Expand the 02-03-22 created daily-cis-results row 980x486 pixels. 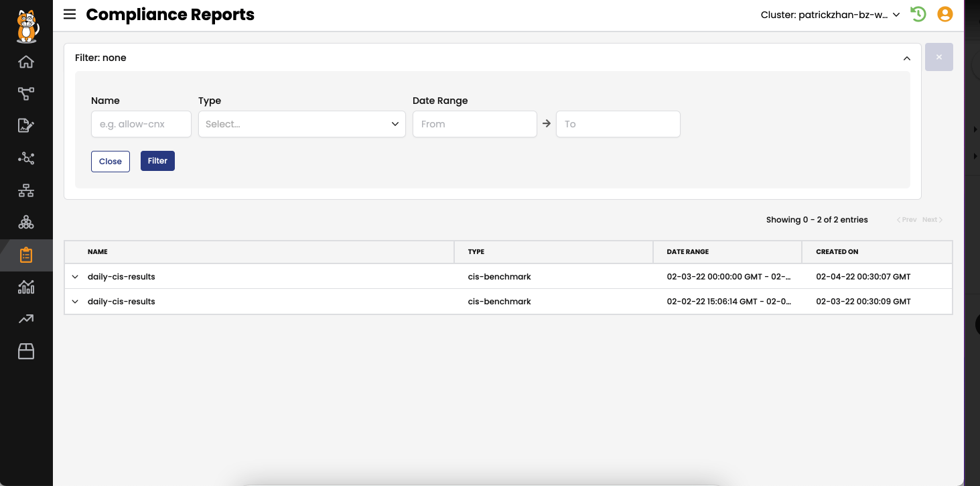click(x=75, y=302)
